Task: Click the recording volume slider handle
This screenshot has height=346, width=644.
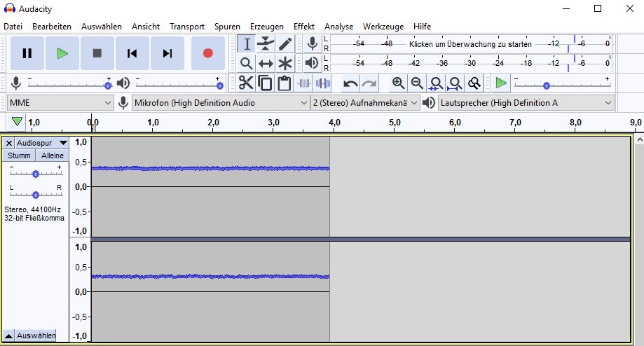Action: pyautogui.click(x=108, y=85)
